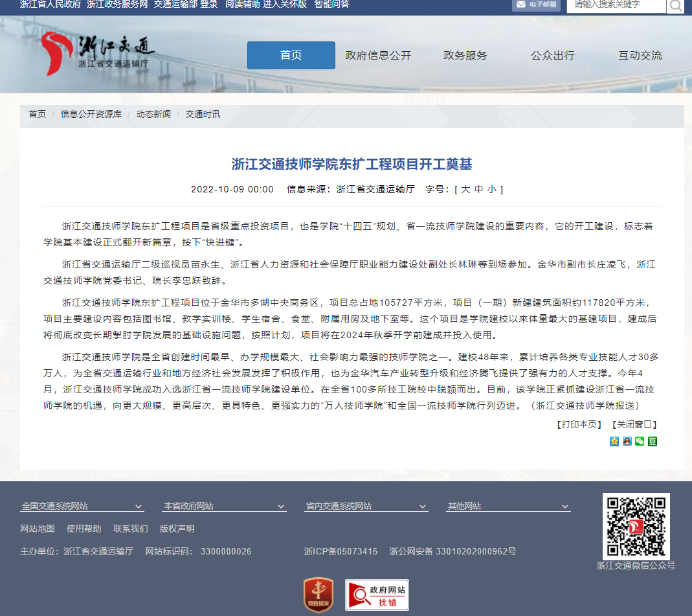The image size is (692, 616).
Task: Click 主办单位: 浙江省交通运输厅 text
Action: click(x=77, y=551)
